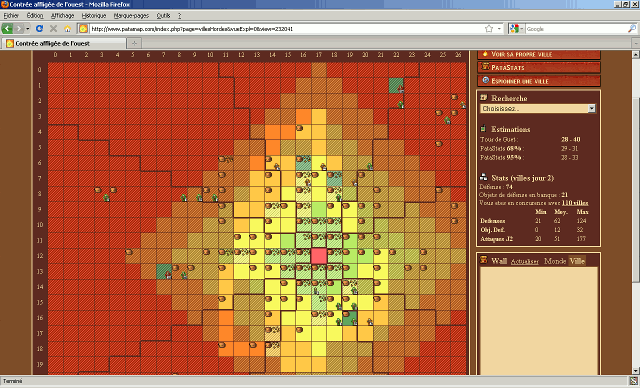Screen dimensions: 640x388
Task: Click the flame icon on Voir sa propre ville
Action: (485, 53)
